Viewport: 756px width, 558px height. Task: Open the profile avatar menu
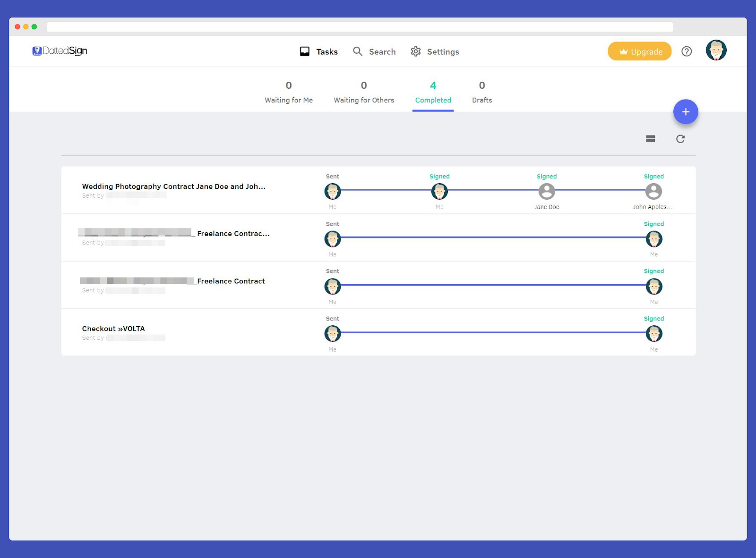pyautogui.click(x=716, y=51)
